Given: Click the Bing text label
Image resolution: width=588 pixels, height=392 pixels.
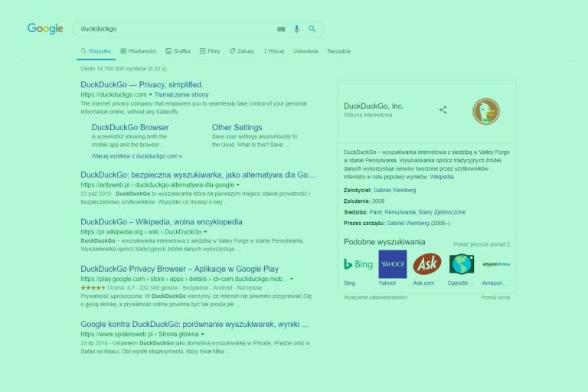Looking at the screenshot, I should 349,283.
